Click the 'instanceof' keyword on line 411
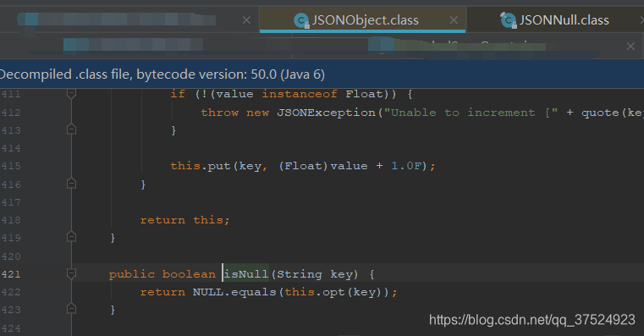This screenshot has height=336, width=644. pos(300,94)
